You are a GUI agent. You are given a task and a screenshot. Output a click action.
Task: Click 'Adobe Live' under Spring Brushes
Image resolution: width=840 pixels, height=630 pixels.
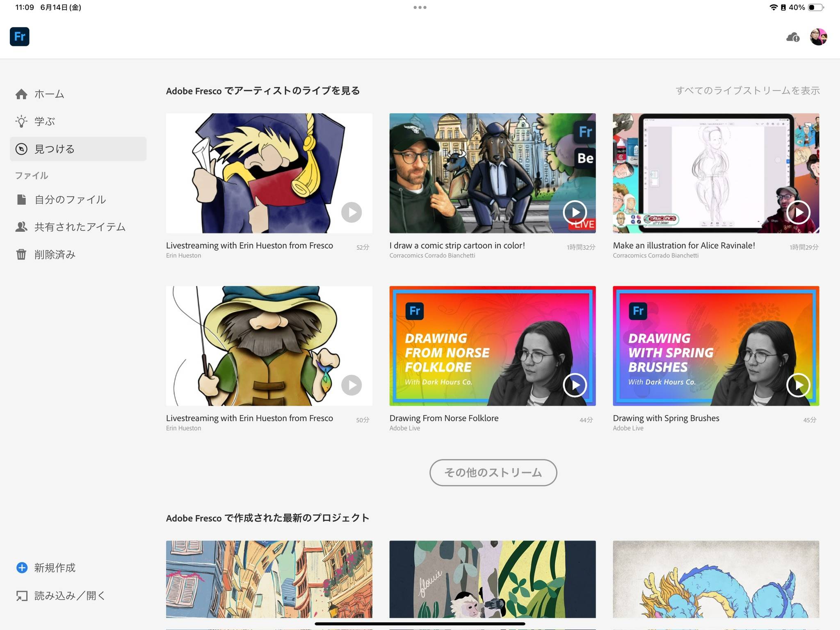pos(628,428)
